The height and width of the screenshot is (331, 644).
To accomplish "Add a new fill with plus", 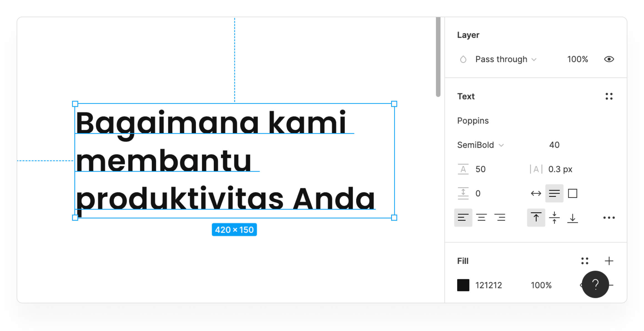I will click(609, 261).
